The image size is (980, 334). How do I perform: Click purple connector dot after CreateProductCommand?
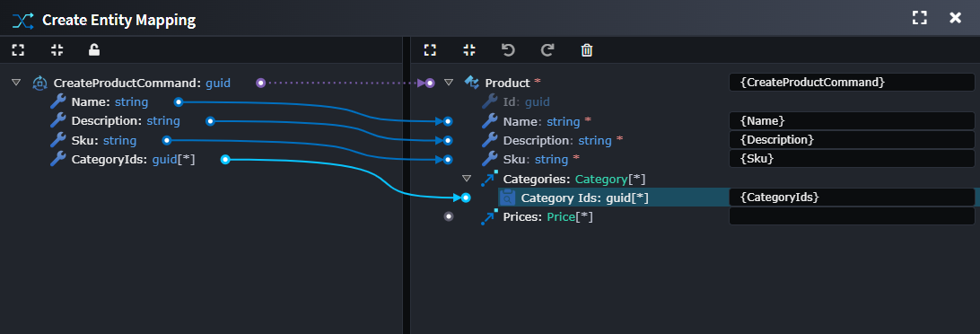tap(261, 83)
